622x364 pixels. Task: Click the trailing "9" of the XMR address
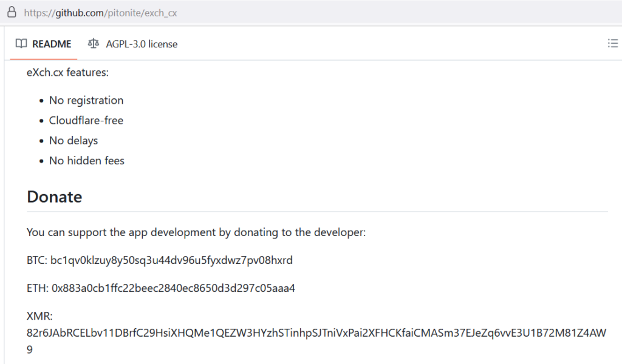[x=30, y=349]
